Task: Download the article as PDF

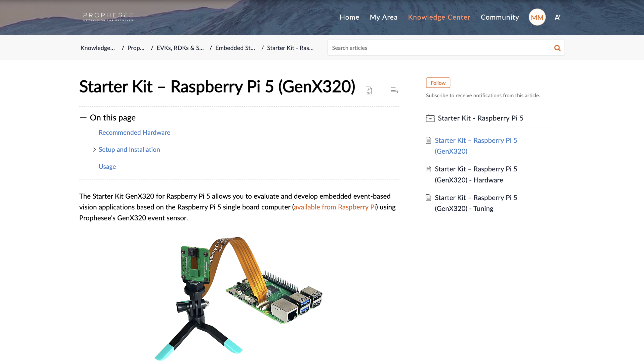Action: [x=369, y=90]
